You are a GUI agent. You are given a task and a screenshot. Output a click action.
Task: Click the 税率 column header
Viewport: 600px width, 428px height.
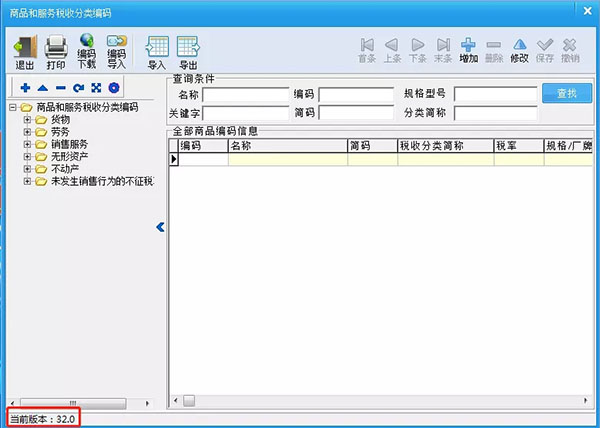click(519, 146)
